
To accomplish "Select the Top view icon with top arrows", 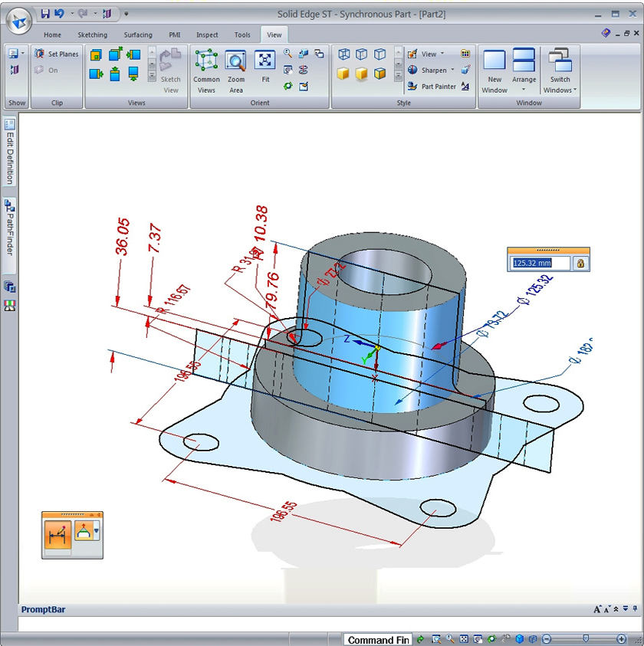I will click(x=115, y=74).
